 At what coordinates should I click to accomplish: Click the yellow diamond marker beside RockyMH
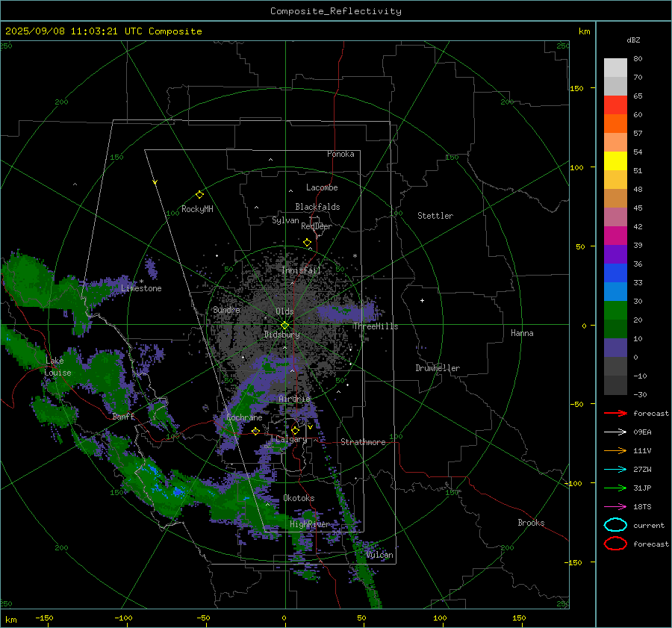[199, 195]
